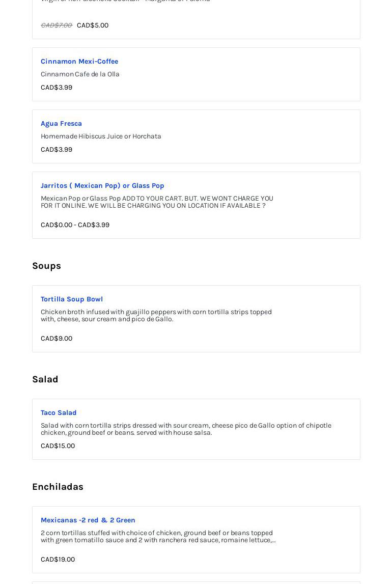Screen dimensions: 392x584
Task: Click the discounted CAD$5.00 price
Action: [x=93, y=25]
